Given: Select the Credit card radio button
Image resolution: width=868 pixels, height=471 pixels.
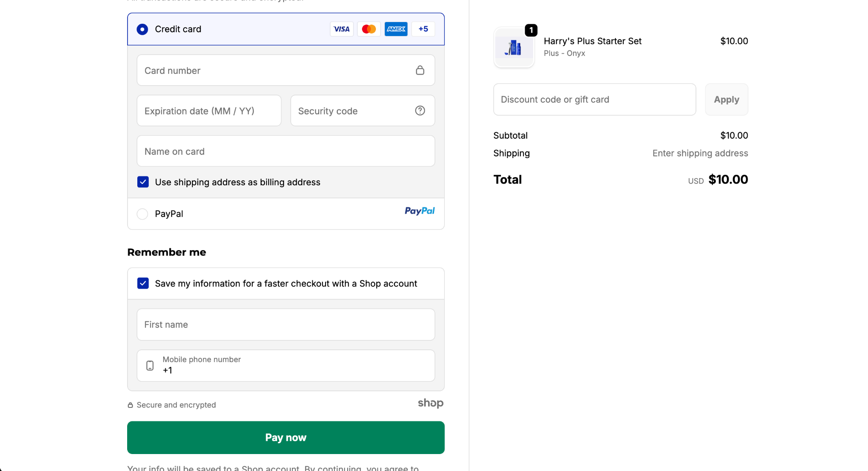Looking at the screenshot, I should 142,29.
